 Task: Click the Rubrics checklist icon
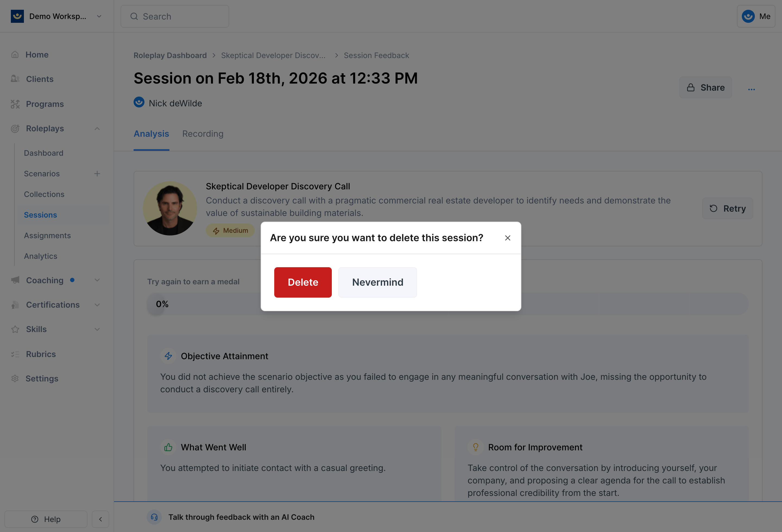(x=15, y=354)
